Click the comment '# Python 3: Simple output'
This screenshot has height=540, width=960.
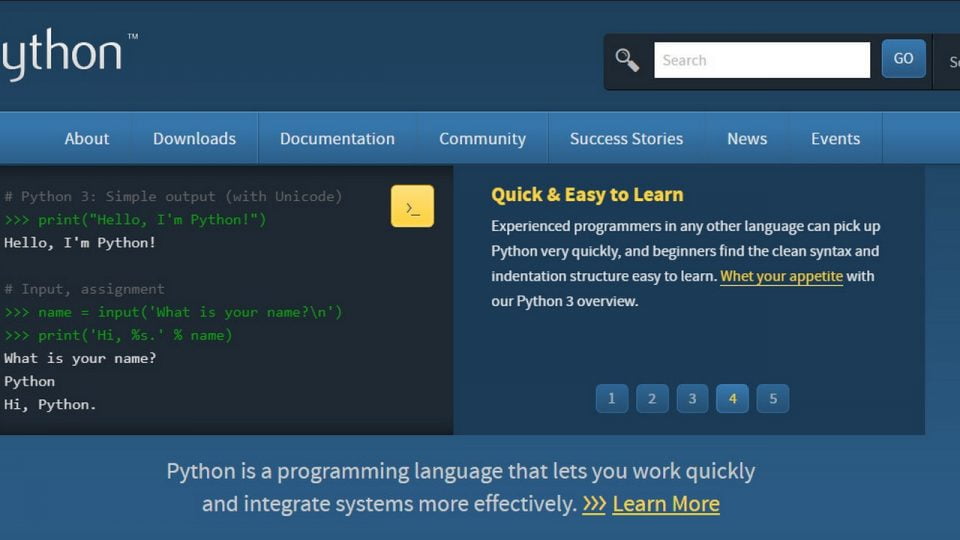173,197
